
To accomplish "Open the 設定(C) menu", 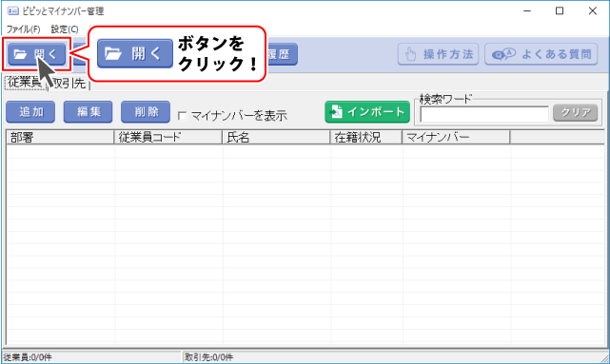I will coord(65,29).
